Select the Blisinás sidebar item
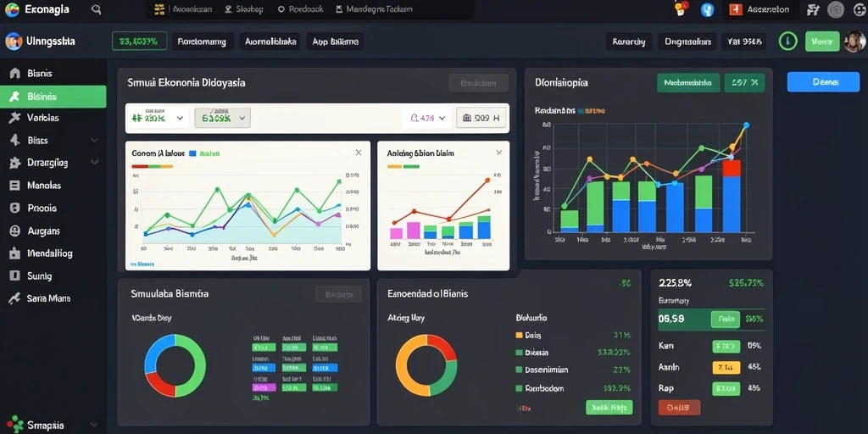This screenshot has width=868, height=434. tap(53, 97)
